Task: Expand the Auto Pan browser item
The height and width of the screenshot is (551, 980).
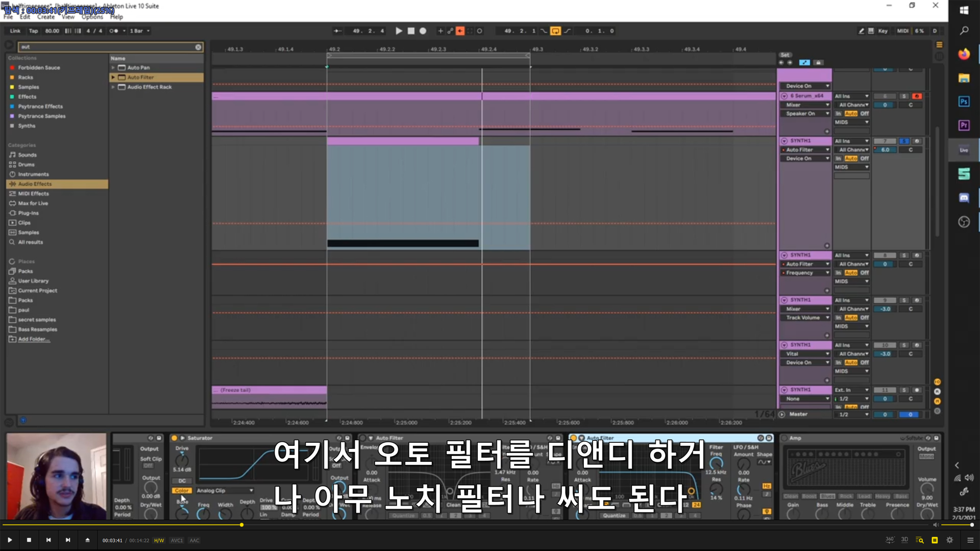Action: pos(113,67)
